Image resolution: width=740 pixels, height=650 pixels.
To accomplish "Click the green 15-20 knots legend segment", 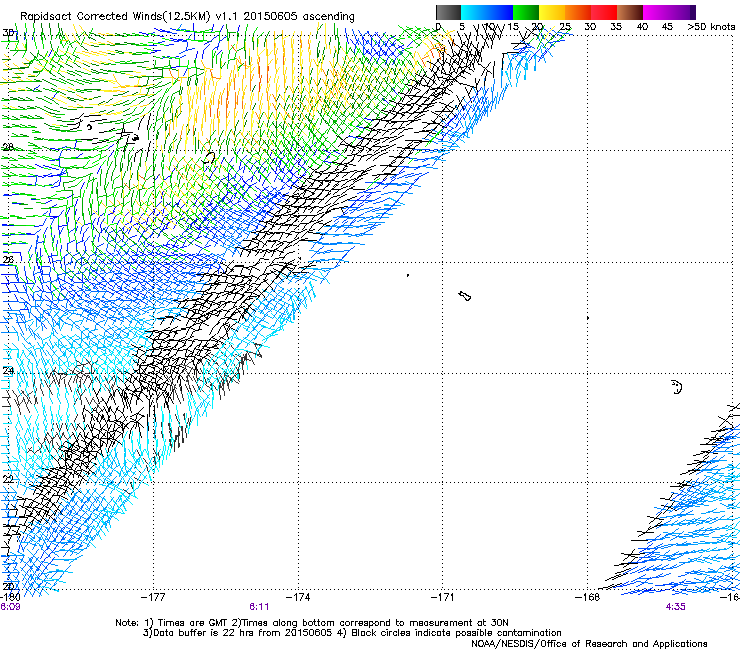I will pyautogui.click(x=526, y=12).
